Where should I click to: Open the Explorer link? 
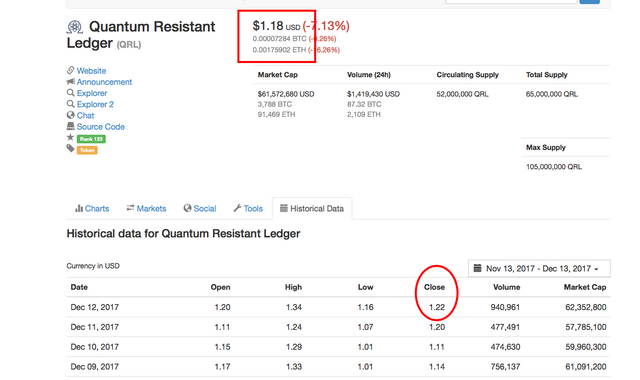[x=92, y=93]
